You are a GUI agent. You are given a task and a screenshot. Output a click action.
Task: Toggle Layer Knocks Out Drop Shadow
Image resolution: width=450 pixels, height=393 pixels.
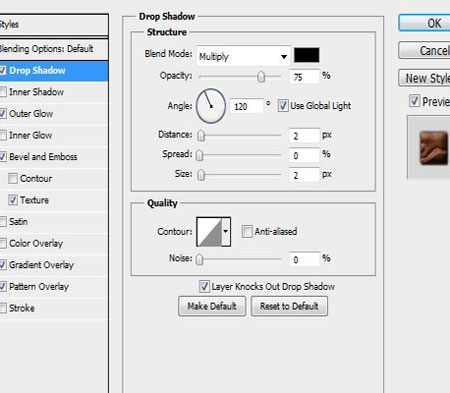click(204, 286)
